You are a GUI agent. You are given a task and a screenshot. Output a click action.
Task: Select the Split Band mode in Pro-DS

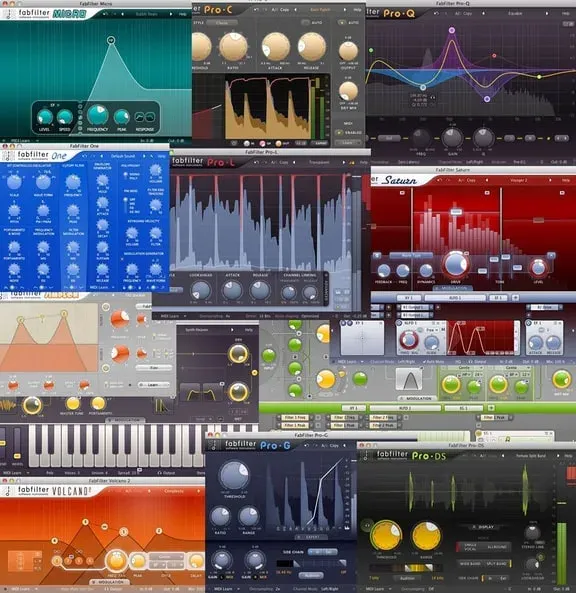pos(496,564)
